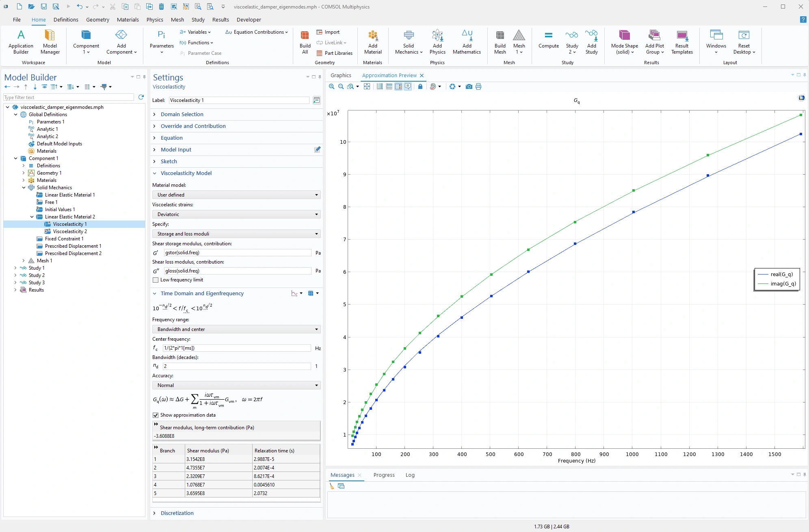Open the Accuracy dropdown set to Normal
Viewport: 809px width, 532px height.
(x=236, y=385)
